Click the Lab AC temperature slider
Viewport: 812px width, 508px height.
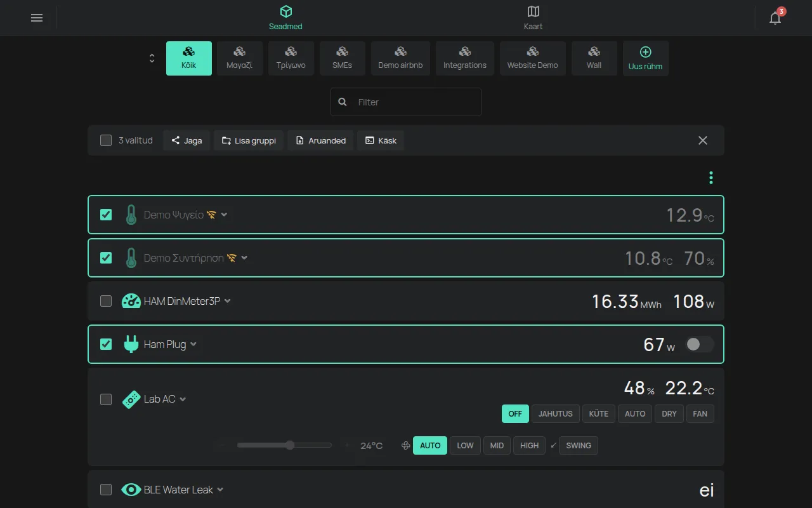point(284,445)
